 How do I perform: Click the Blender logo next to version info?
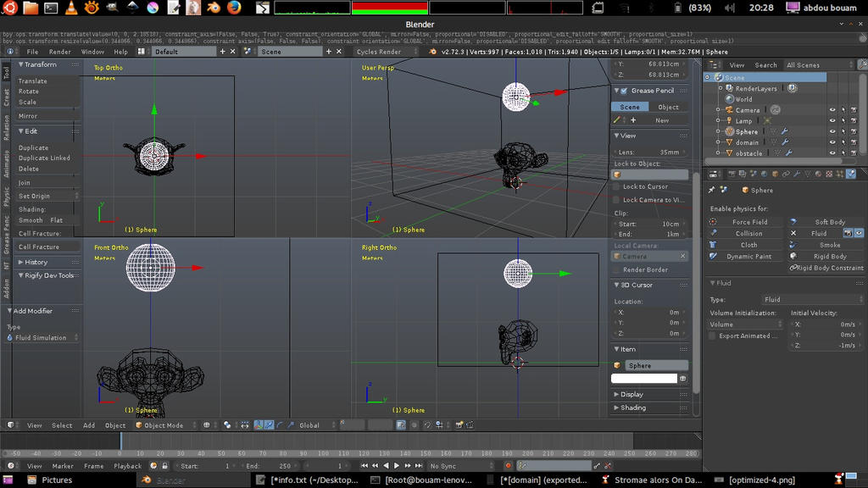432,52
